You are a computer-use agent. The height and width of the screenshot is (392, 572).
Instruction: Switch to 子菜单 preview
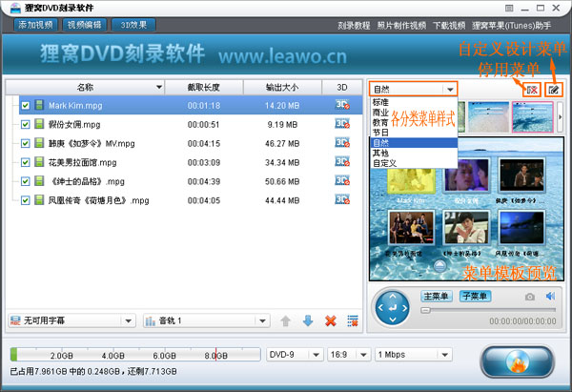click(475, 296)
